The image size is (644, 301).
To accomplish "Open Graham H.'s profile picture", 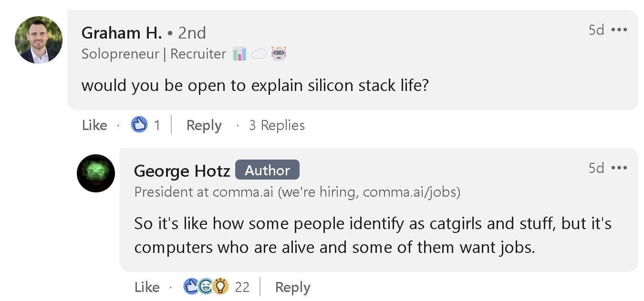I will (x=39, y=40).
